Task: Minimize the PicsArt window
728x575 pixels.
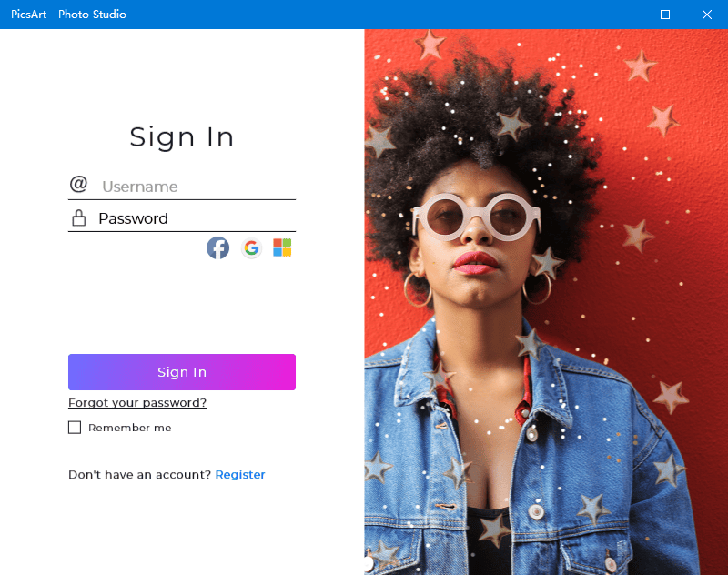Action: point(623,15)
